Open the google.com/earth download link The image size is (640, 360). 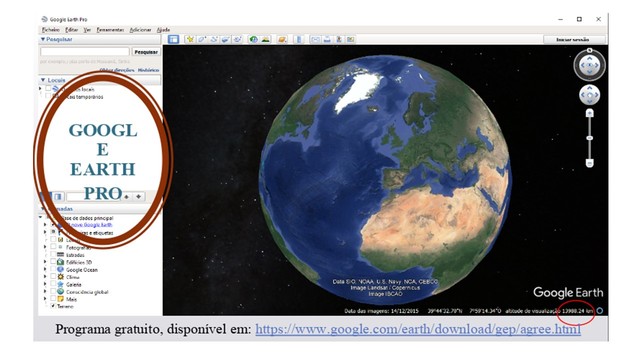[418, 329]
